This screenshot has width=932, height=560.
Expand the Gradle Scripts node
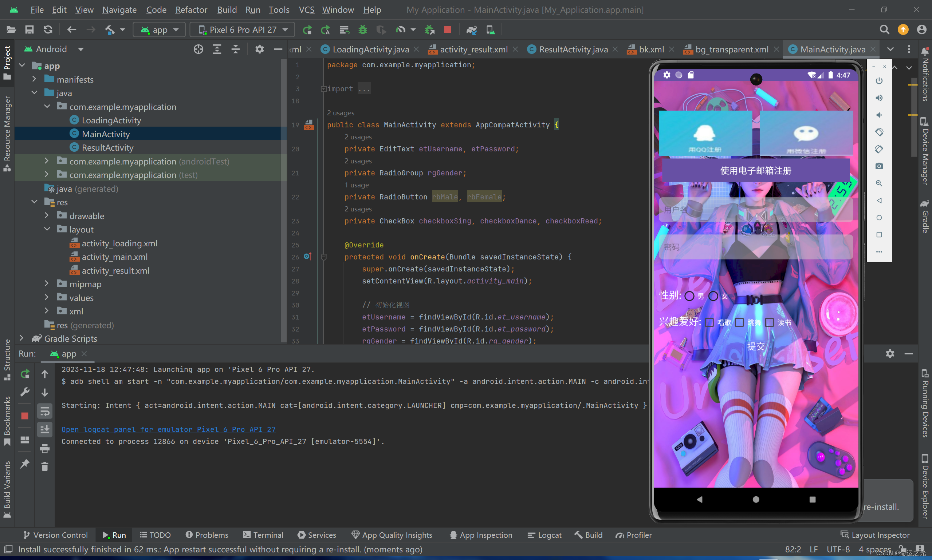tap(21, 338)
